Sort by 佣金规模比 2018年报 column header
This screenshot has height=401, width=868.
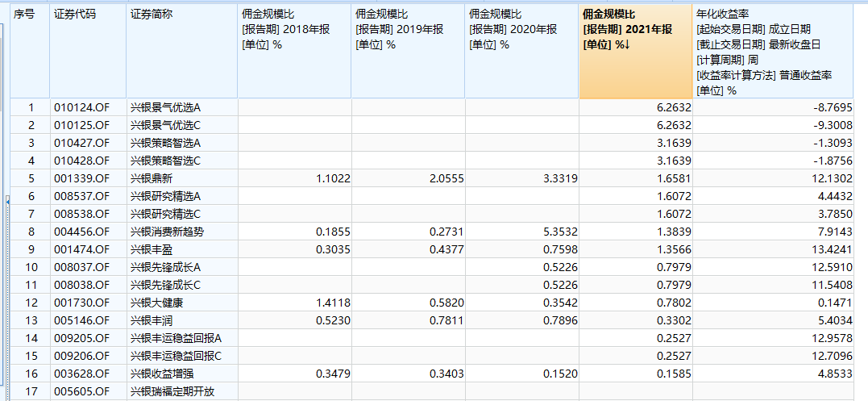[294, 52]
